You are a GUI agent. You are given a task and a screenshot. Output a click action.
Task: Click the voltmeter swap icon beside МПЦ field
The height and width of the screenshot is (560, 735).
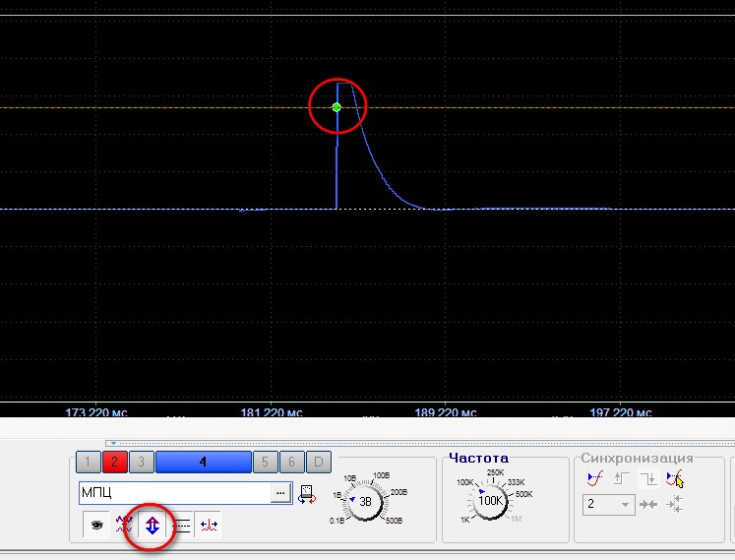point(307,494)
